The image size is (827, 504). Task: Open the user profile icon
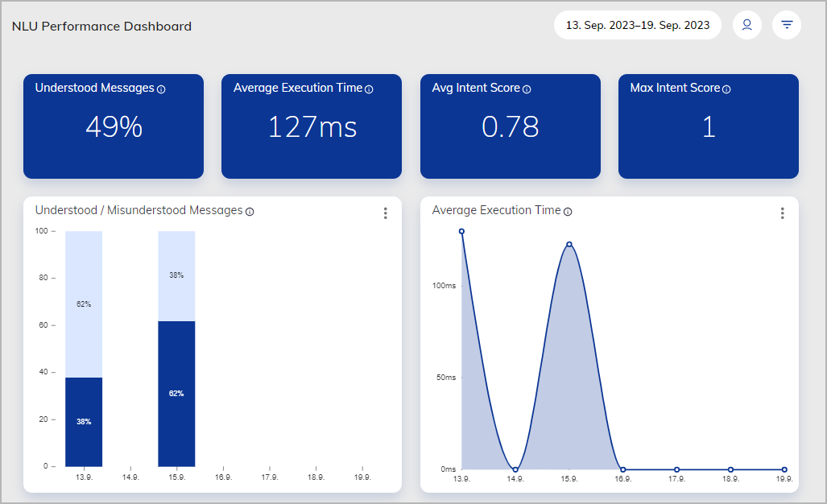click(746, 25)
